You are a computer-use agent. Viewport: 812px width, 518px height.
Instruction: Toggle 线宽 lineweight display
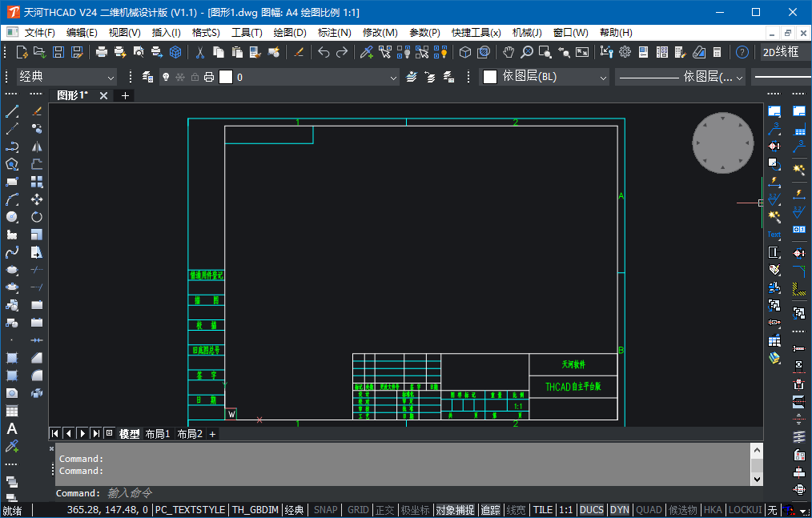(x=517, y=510)
